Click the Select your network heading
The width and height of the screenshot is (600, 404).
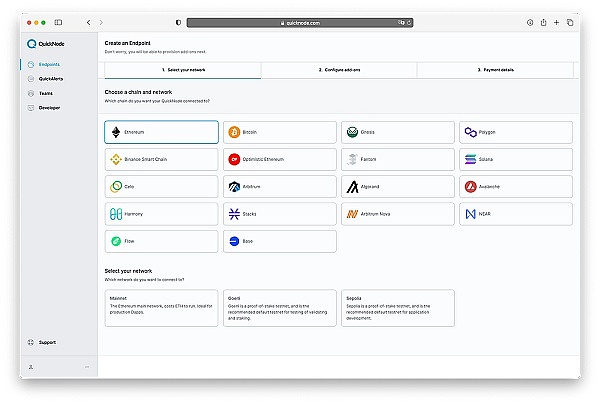click(x=128, y=271)
